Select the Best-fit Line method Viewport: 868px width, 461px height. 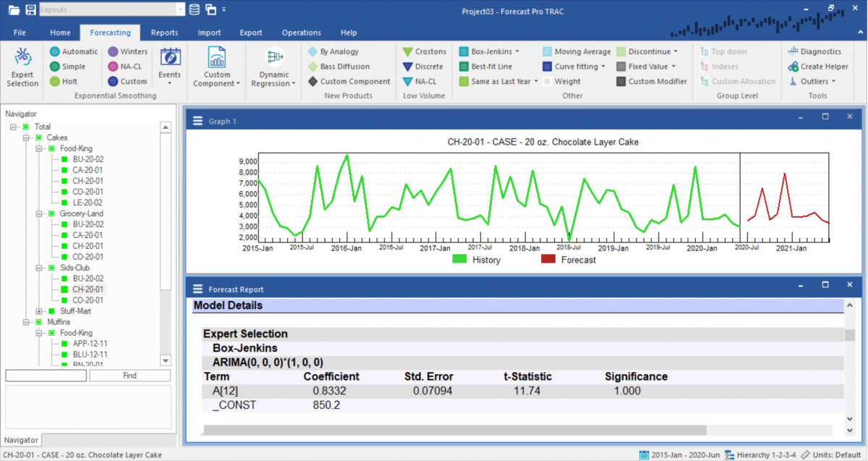point(492,66)
